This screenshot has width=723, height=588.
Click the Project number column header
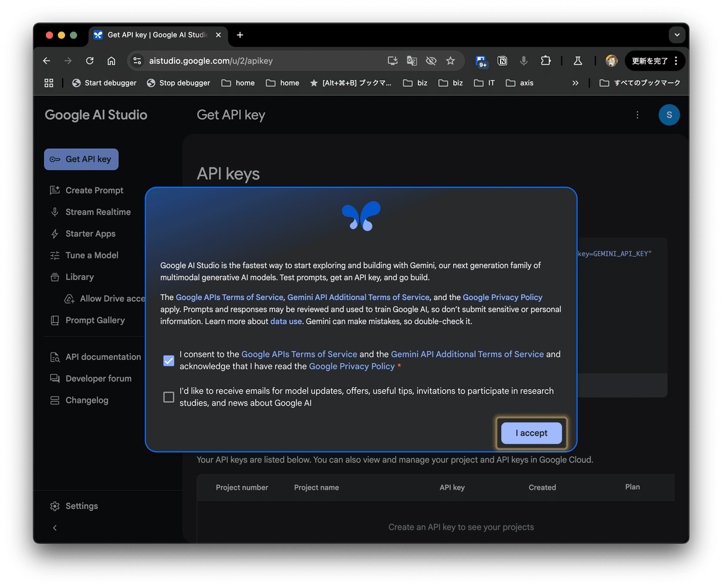point(242,487)
